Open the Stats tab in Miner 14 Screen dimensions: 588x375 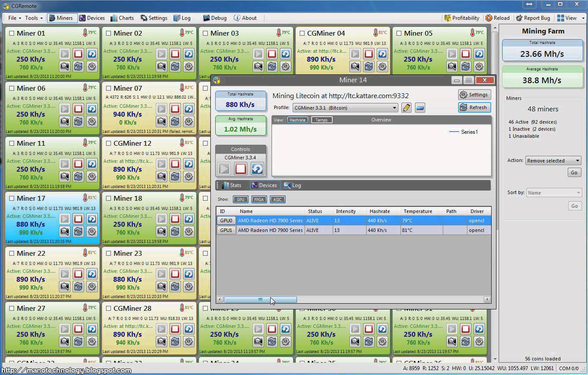(x=232, y=185)
